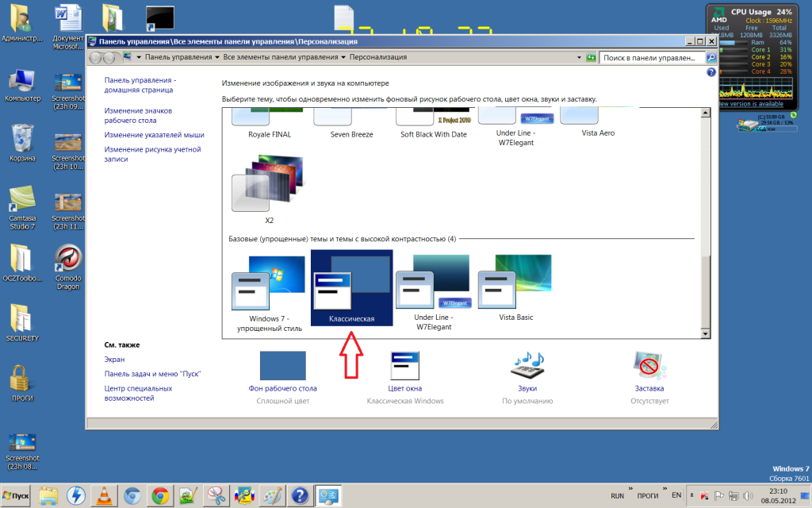
Task: Select the Windows 7 упрощенный стиль theme
Action: tap(269, 294)
